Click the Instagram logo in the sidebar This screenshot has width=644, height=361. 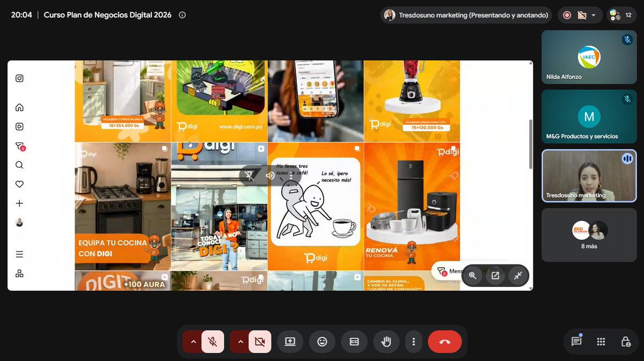pos(19,78)
